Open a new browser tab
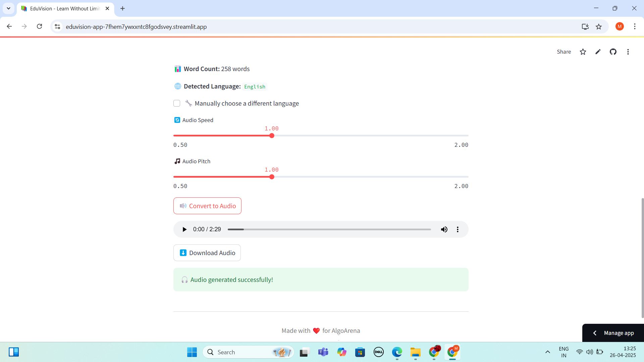 [122, 8]
